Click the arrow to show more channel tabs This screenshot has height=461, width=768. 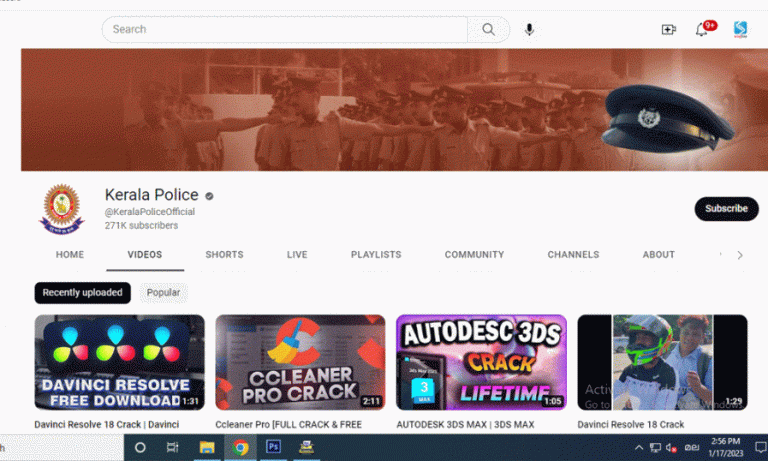[x=740, y=255]
